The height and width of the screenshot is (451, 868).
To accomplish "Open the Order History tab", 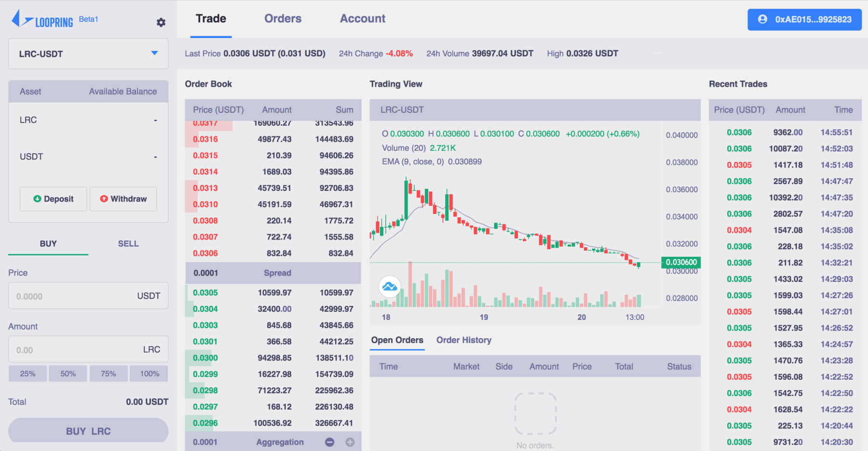I will click(464, 340).
